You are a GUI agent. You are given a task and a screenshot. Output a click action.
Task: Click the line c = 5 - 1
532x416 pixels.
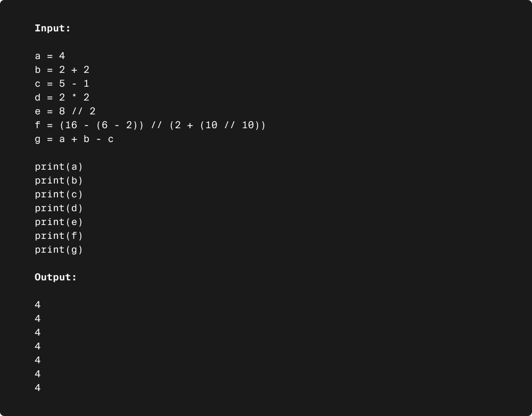pyautogui.click(x=62, y=84)
